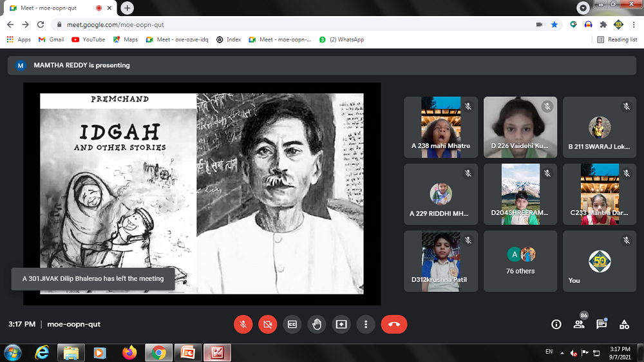Open chat with everyone panel
Image resolution: width=644 pixels, height=362 pixels.
(x=601, y=325)
